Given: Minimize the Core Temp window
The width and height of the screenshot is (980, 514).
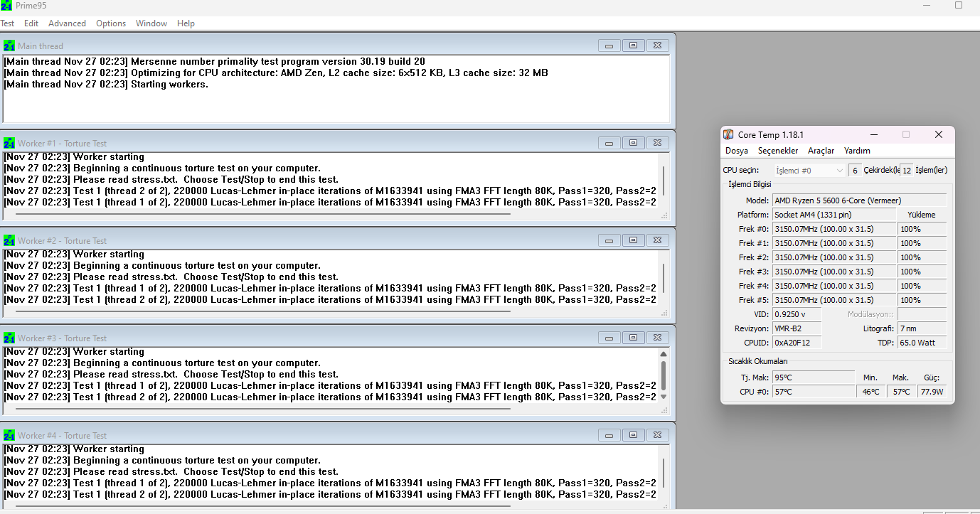Looking at the screenshot, I should (873, 135).
